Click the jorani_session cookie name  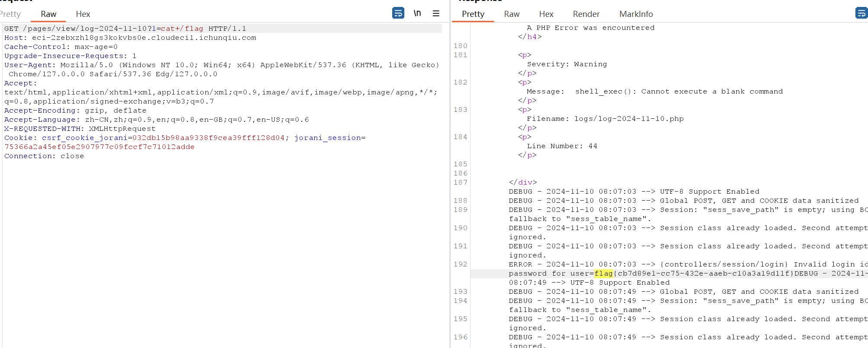[328, 138]
